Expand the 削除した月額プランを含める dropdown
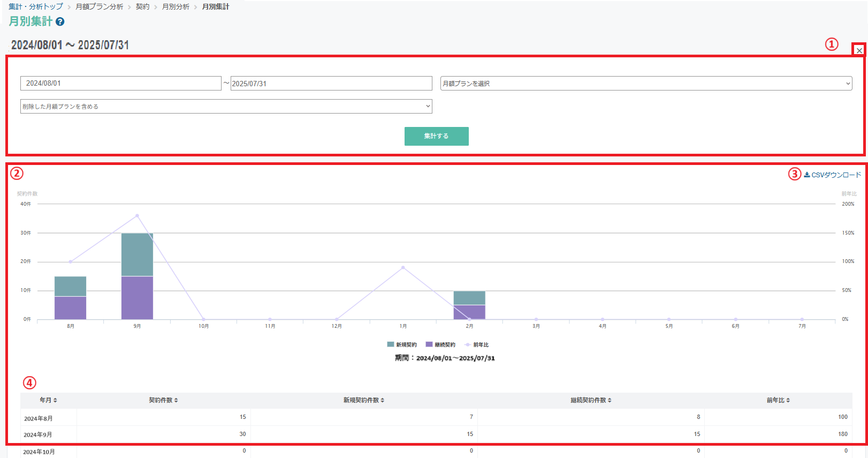868x458 pixels. coord(226,106)
